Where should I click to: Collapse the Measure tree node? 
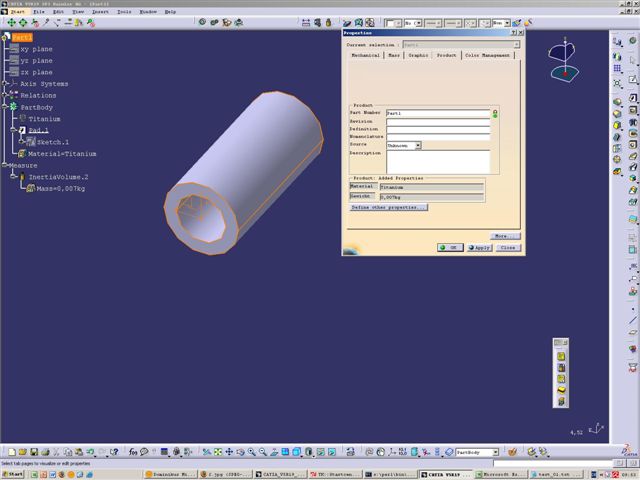4,165
